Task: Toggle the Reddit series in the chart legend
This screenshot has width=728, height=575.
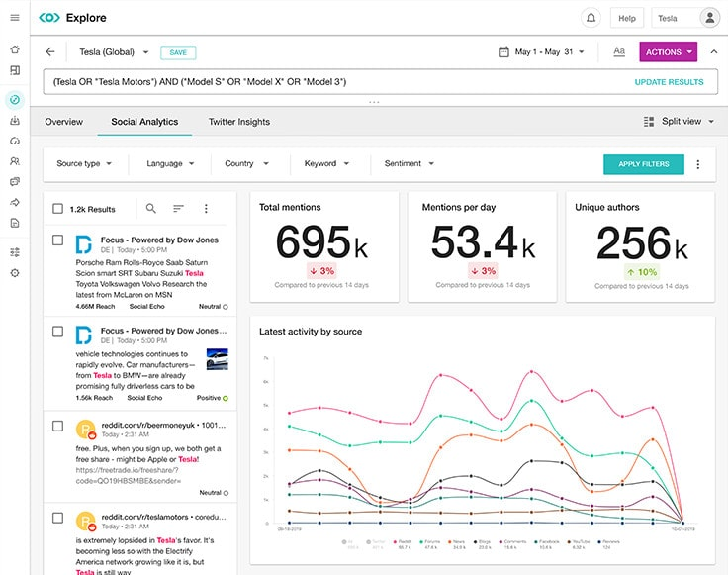Action: (x=402, y=544)
